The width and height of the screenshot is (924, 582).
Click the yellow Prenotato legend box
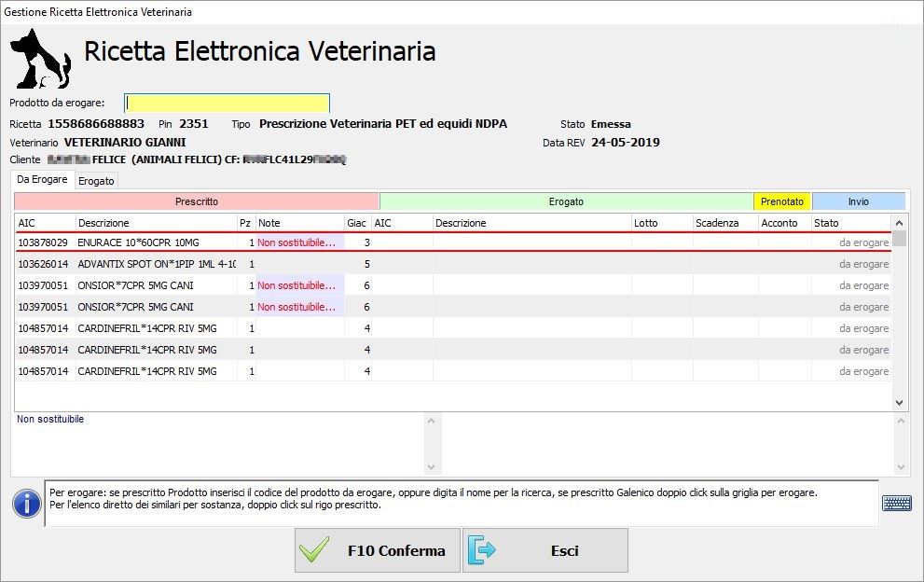781,201
